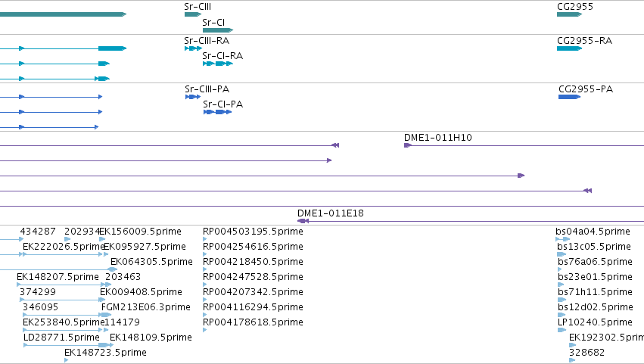Open the DME1-011E18 clone label
The image size is (644, 364).
pos(331,213)
